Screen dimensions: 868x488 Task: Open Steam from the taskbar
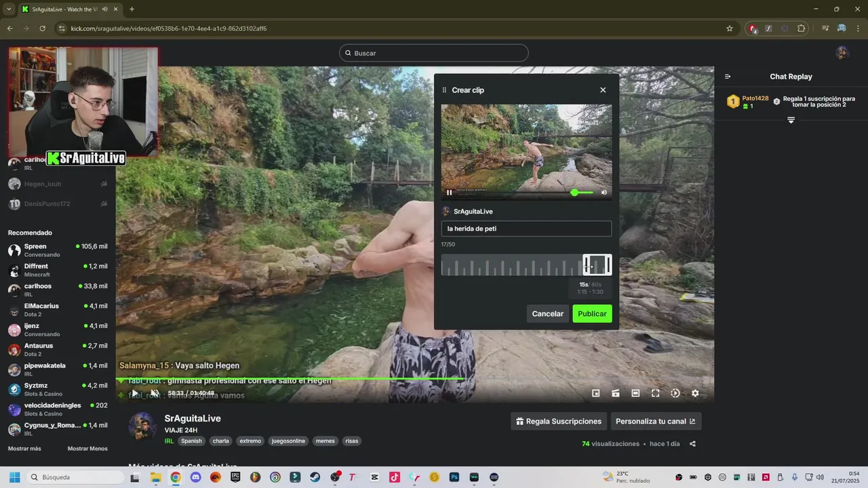(315, 477)
